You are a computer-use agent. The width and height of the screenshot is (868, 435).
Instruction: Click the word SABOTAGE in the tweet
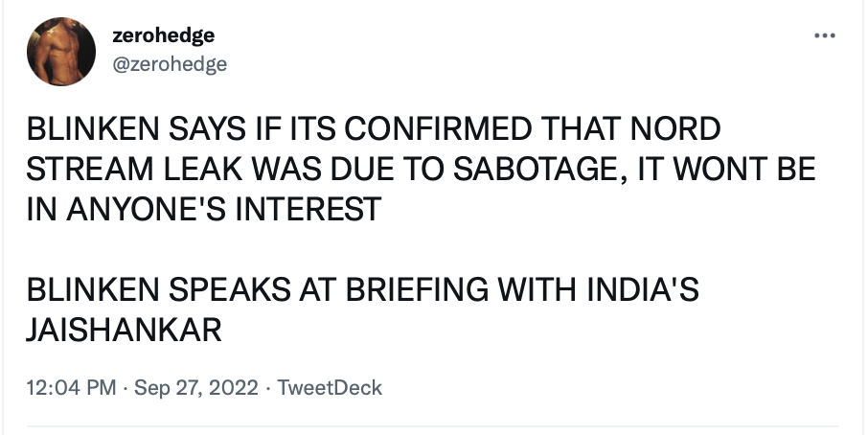[536, 170]
